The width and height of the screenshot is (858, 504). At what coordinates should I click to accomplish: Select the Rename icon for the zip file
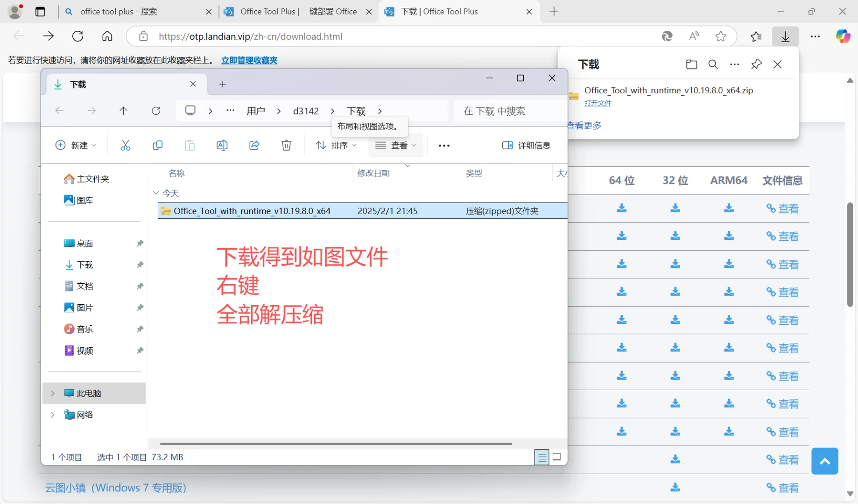pyautogui.click(x=222, y=145)
